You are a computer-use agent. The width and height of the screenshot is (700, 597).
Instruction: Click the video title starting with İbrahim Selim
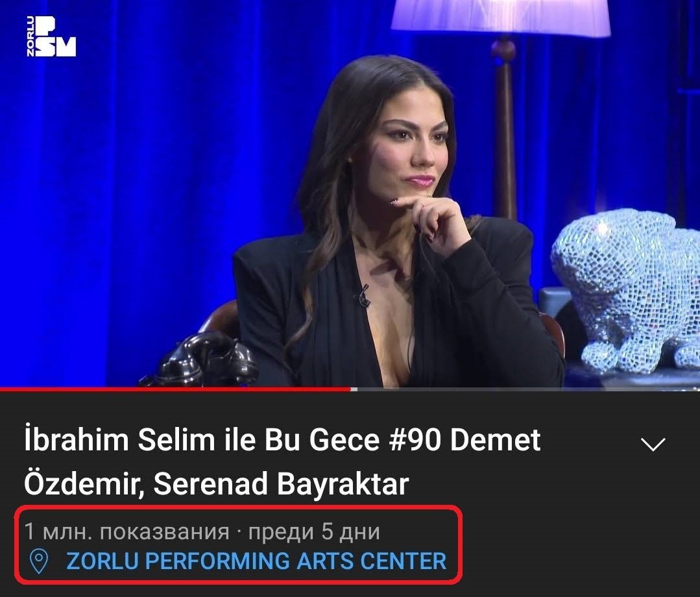[282, 462]
